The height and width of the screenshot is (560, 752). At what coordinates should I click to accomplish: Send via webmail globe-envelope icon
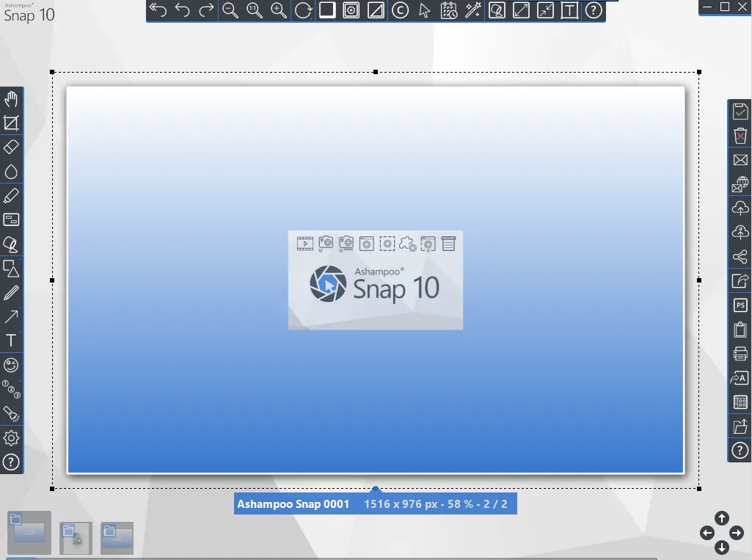tap(740, 184)
